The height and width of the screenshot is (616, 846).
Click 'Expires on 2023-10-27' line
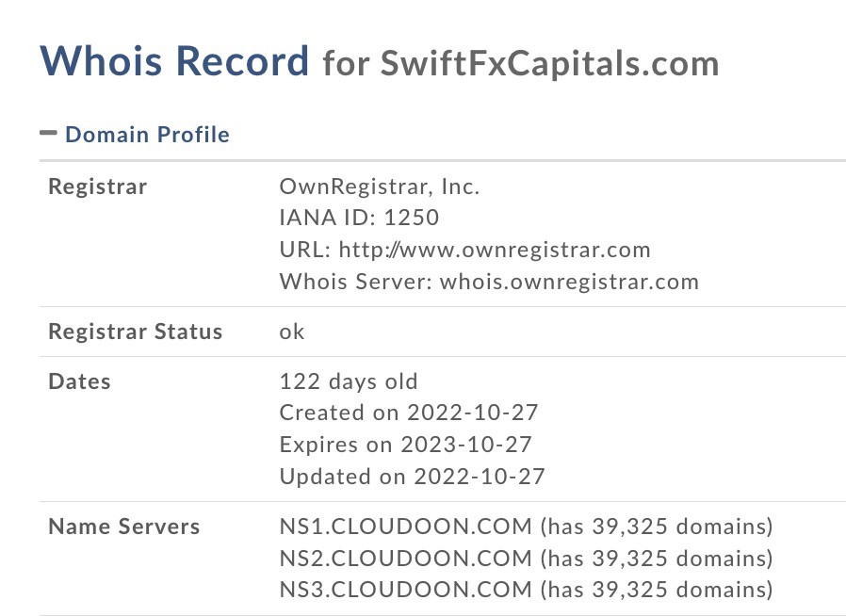[406, 445]
